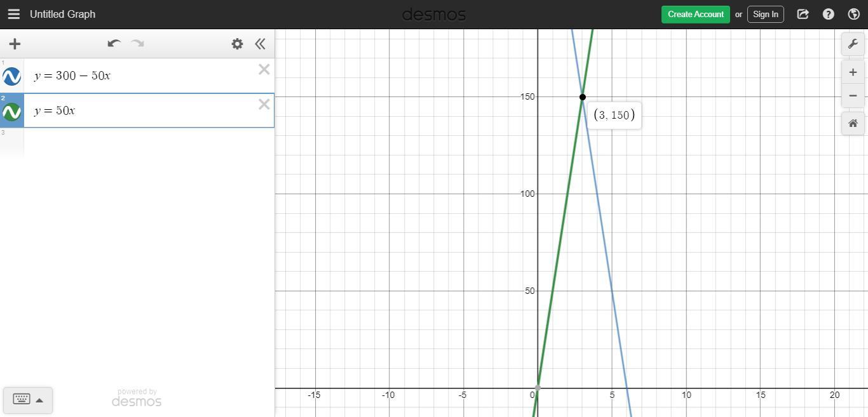Toggle visibility of y=300-50x graph
This screenshot has height=417, width=868.
[11, 77]
